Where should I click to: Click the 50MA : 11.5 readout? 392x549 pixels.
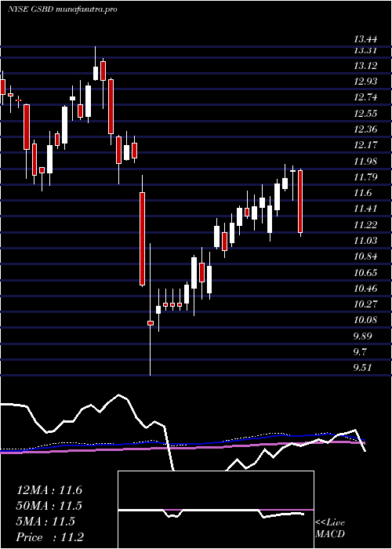tap(49, 506)
